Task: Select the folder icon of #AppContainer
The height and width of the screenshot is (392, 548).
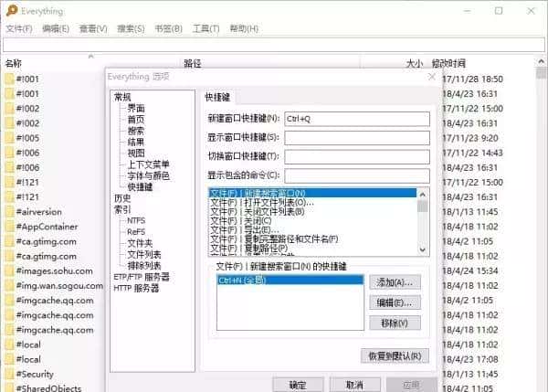Action: point(9,227)
